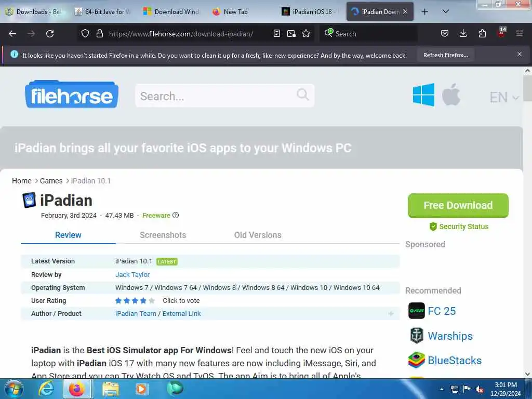Open the Warships text link
This screenshot has width=532, height=399.
450,336
